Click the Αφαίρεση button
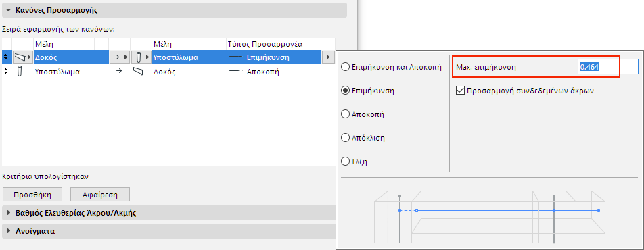This screenshot has height=250, width=644. click(100, 194)
